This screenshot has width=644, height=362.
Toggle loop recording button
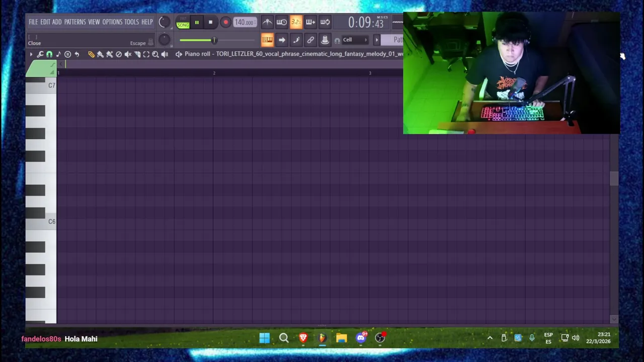pos(325,22)
